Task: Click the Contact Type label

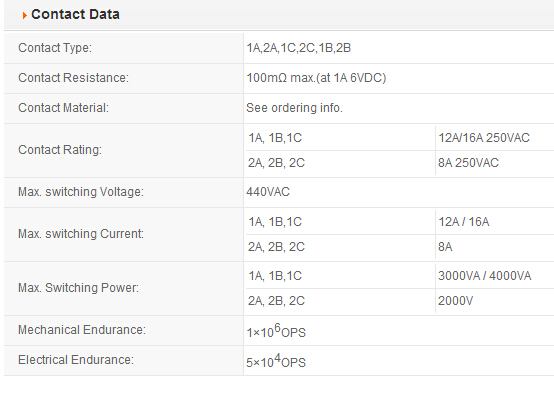Action: 55,48
